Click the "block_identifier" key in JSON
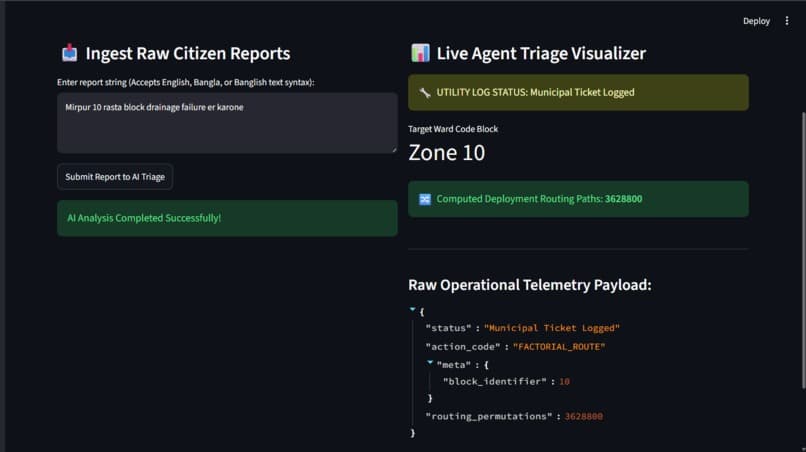 [494, 382]
